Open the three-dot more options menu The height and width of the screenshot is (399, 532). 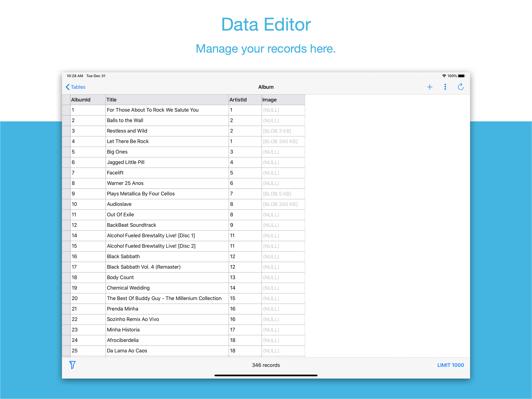pyautogui.click(x=445, y=87)
